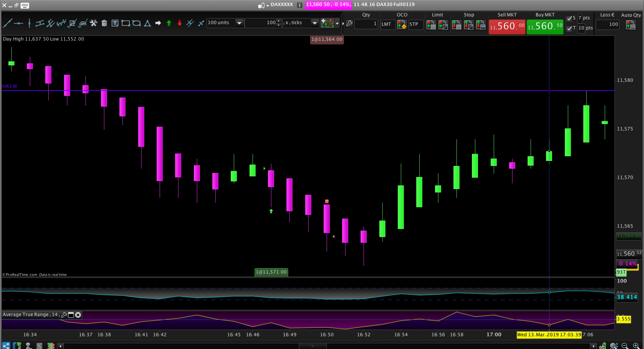Image resolution: width=644 pixels, height=349 pixels.
Task: Click the Qty input field
Action: pyautogui.click(x=366, y=24)
